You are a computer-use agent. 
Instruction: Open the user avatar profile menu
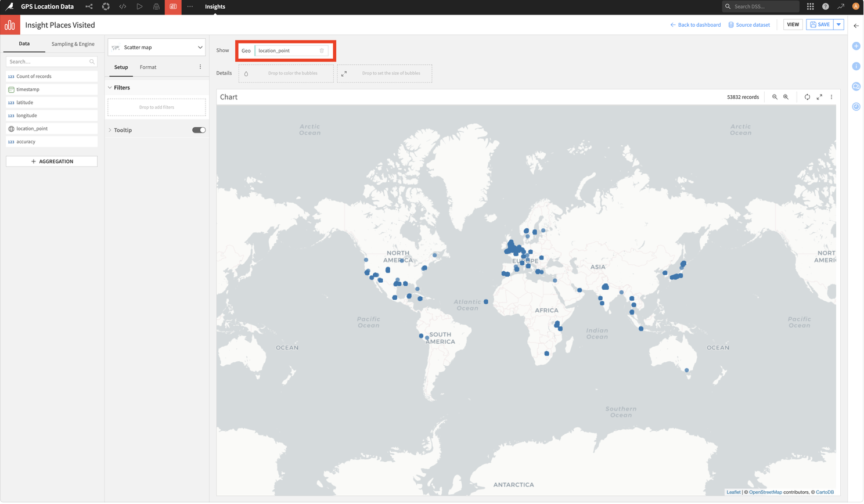tap(855, 6)
